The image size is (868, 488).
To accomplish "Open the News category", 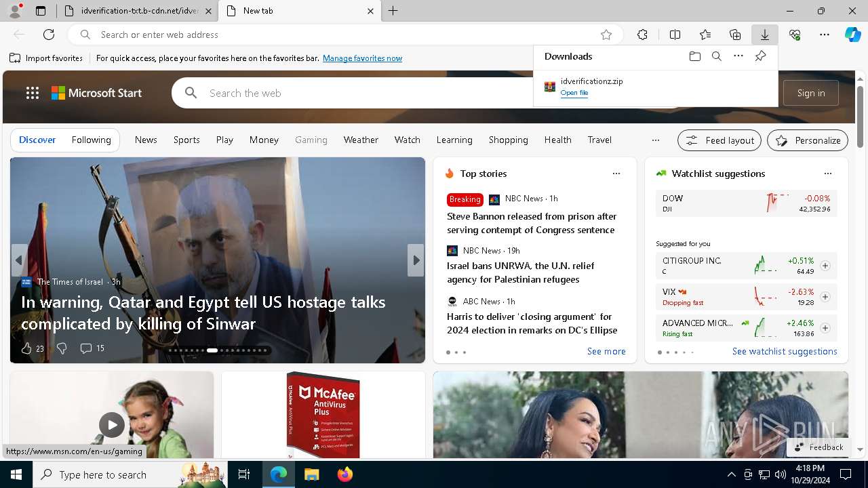I will tap(146, 140).
